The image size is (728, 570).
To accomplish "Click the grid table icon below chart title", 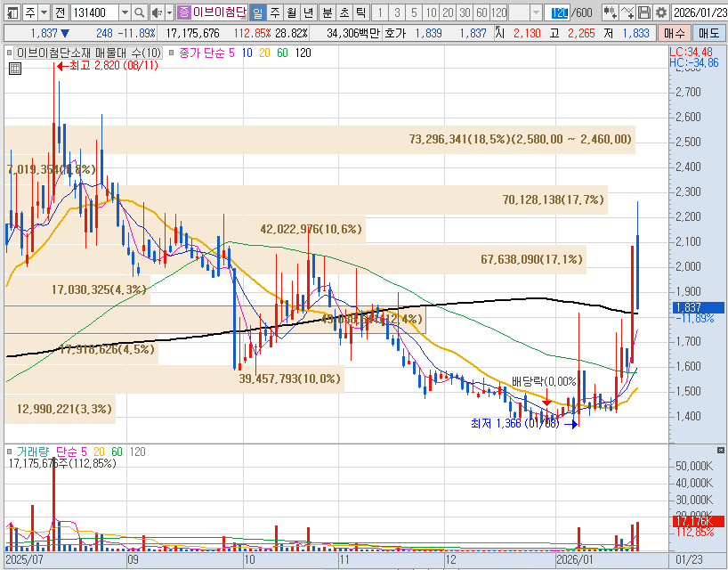I will pyautogui.click(x=15, y=69).
